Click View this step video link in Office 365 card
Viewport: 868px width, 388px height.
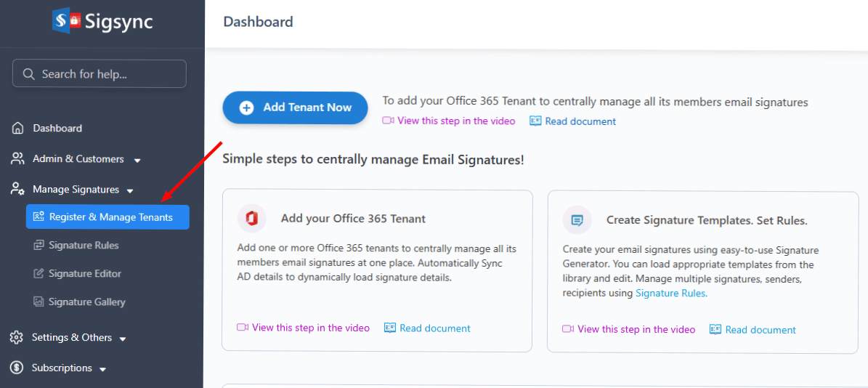(x=310, y=328)
